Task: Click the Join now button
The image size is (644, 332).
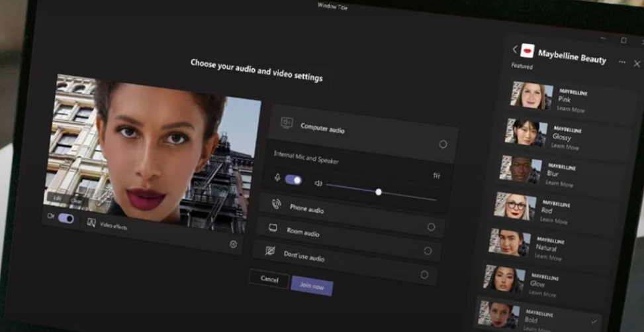Action: [312, 286]
